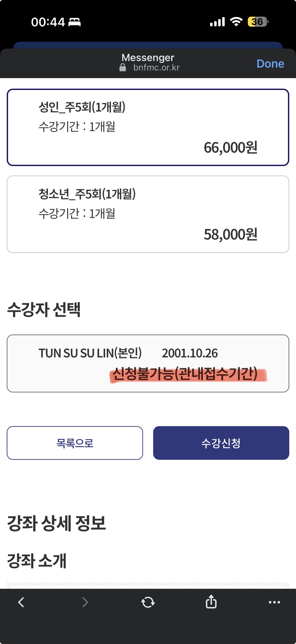Tap the 강좌 소개 section title
The height and width of the screenshot is (644, 296).
(37, 561)
